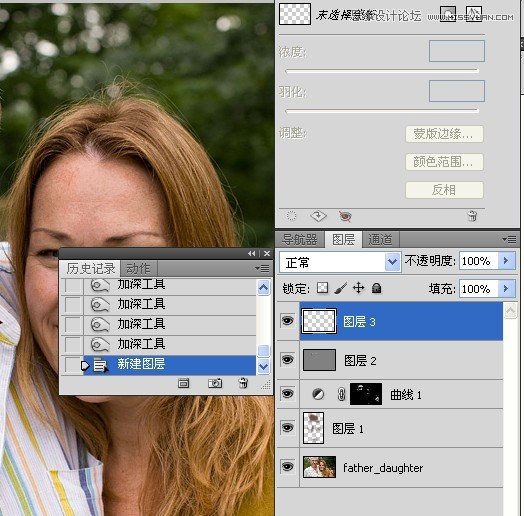This screenshot has height=516, width=524.
Task: Set history brush source on last 加深工具 state
Action: (x=73, y=345)
